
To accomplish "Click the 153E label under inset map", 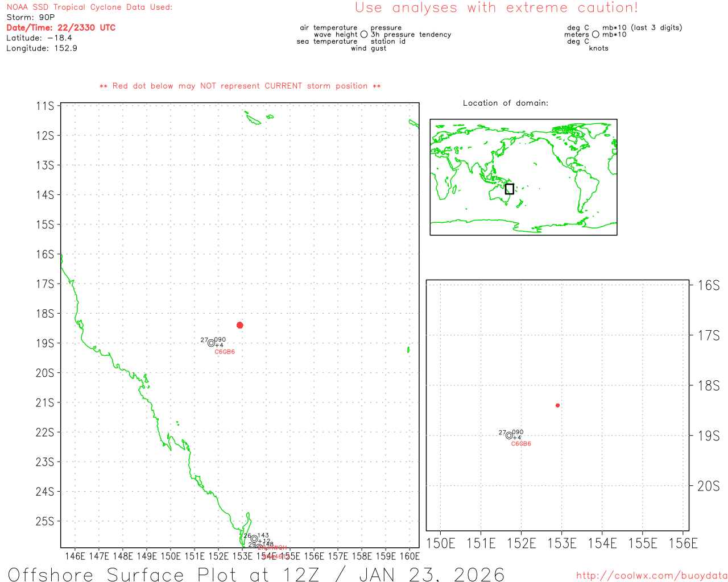I will coord(562,543).
